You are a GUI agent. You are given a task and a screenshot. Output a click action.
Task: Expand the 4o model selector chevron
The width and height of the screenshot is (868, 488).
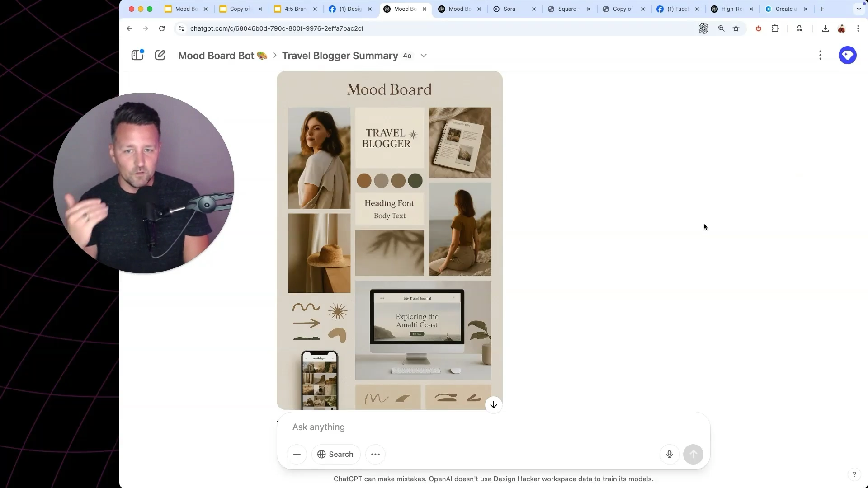tap(424, 56)
